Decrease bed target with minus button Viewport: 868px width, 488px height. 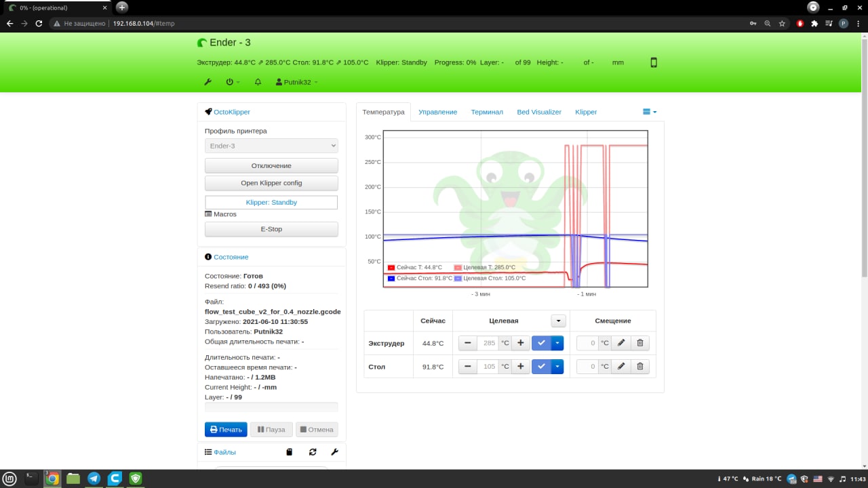pyautogui.click(x=468, y=367)
